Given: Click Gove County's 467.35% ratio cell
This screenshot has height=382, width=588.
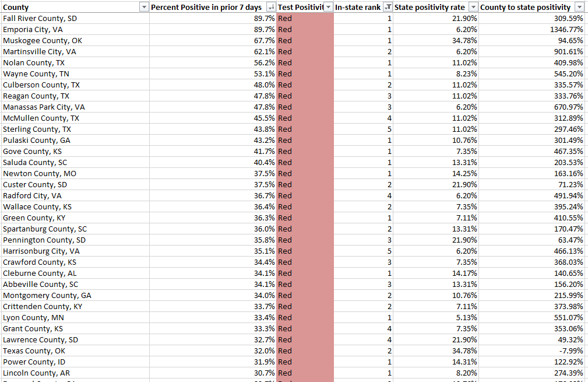Looking at the screenshot, I should click(531, 151).
